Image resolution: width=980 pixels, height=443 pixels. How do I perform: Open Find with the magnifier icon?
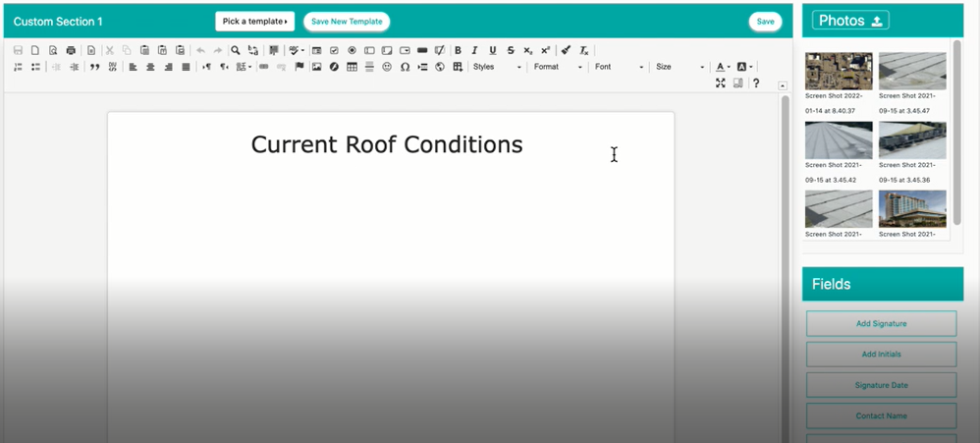point(236,50)
